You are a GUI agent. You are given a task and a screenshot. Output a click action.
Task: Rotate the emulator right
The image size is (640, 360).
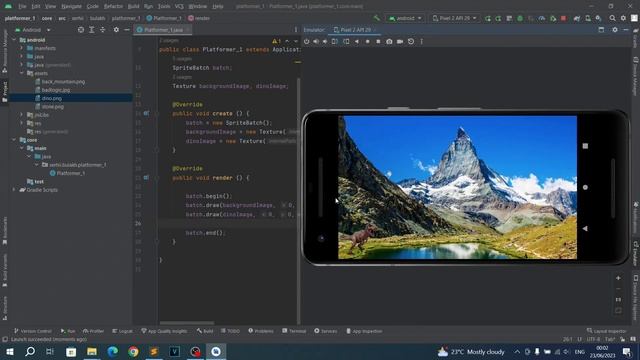click(x=346, y=41)
